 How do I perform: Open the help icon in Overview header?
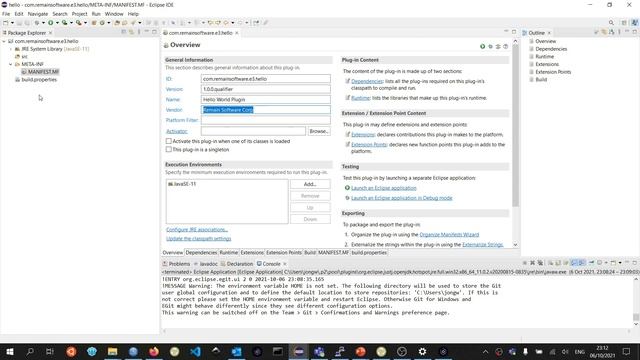click(x=506, y=47)
